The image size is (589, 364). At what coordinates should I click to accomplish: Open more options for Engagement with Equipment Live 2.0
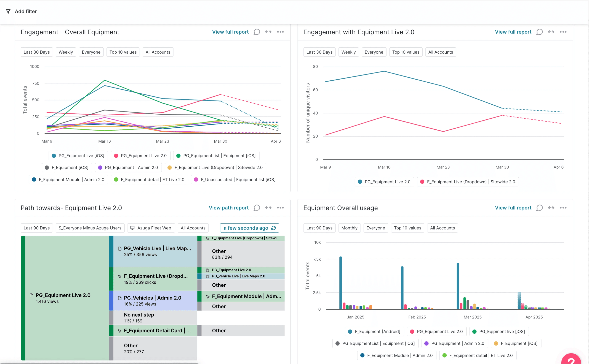[x=563, y=32]
